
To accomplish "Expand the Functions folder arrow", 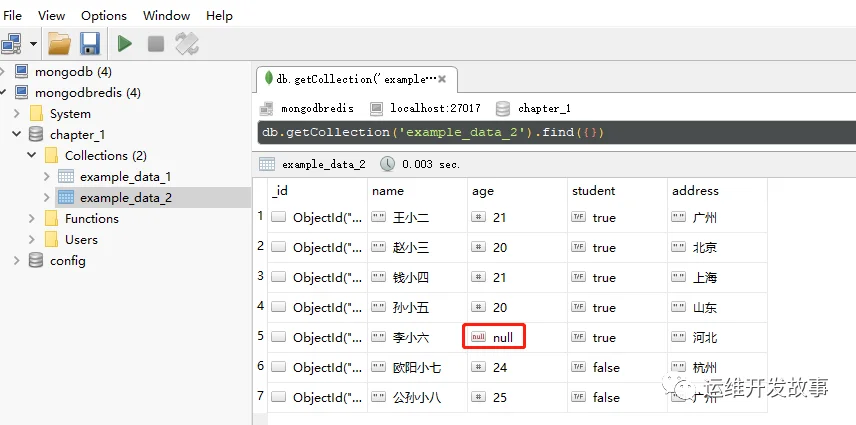I will coord(32,218).
